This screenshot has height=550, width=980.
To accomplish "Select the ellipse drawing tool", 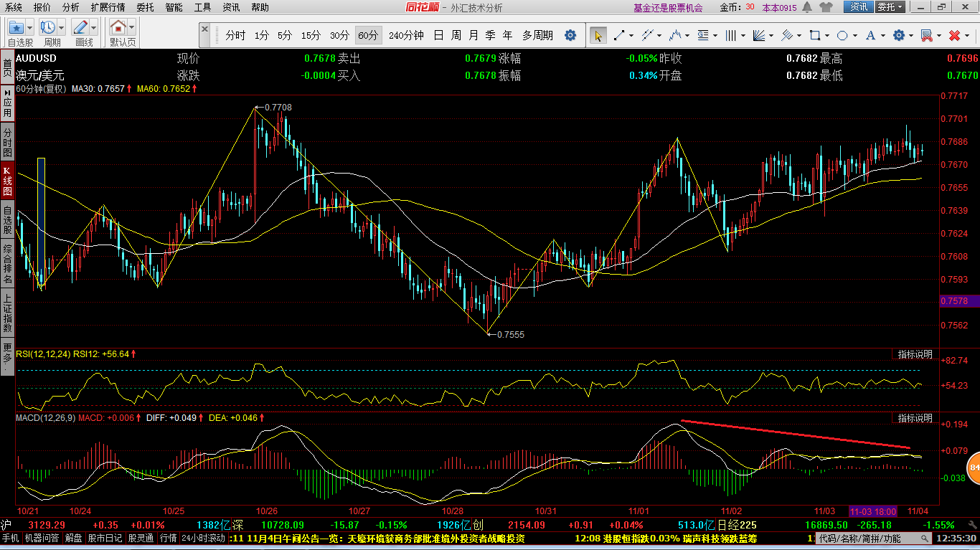I will (842, 35).
